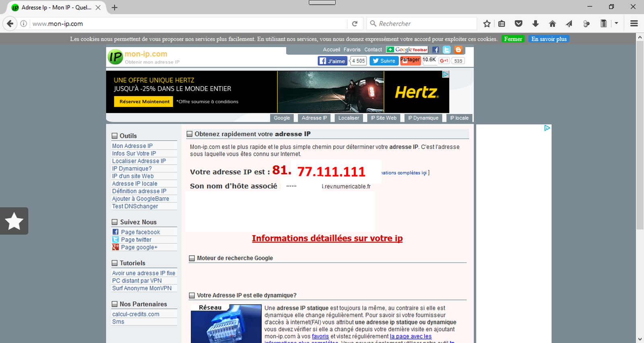Click the trash can toolbar icon
Screen dimensions: 644x343
pos(603,23)
